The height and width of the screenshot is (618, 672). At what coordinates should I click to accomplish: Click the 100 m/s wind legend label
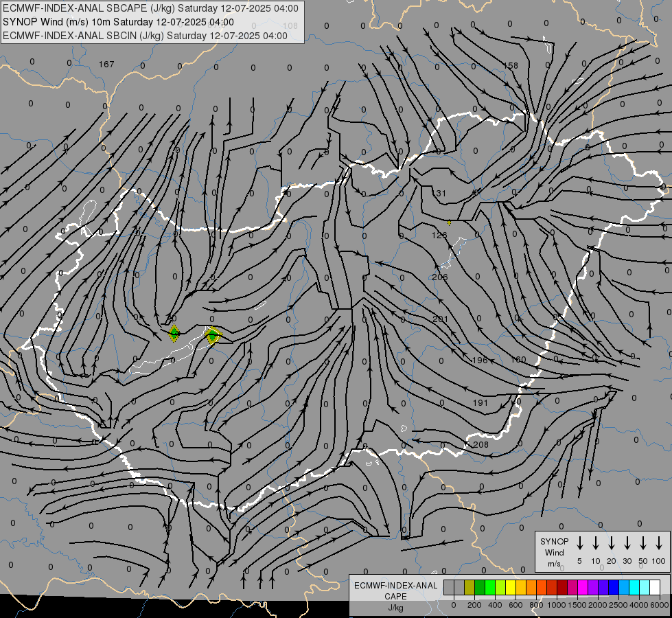[659, 561]
